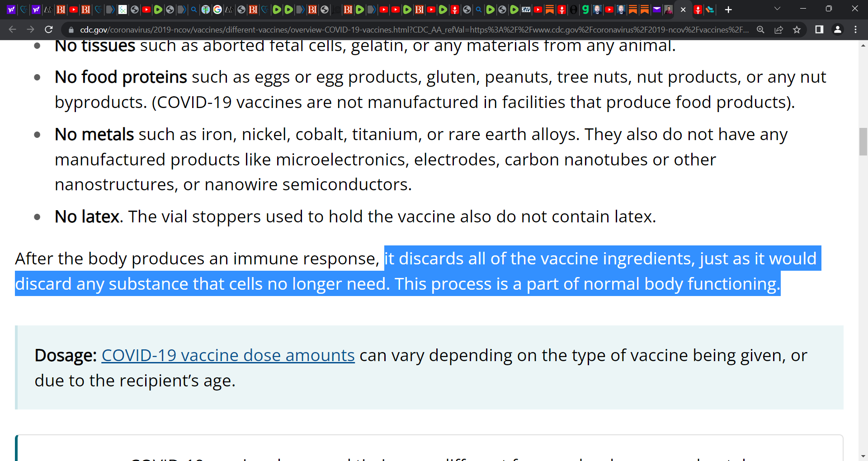
Task: Bookmark this page with star icon
Action: (797, 29)
